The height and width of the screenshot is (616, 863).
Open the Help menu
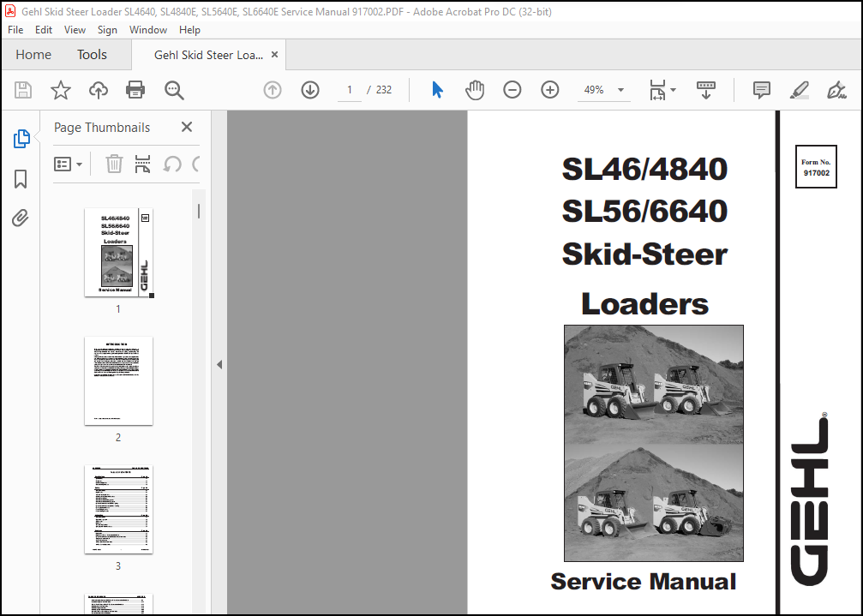point(190,30)
